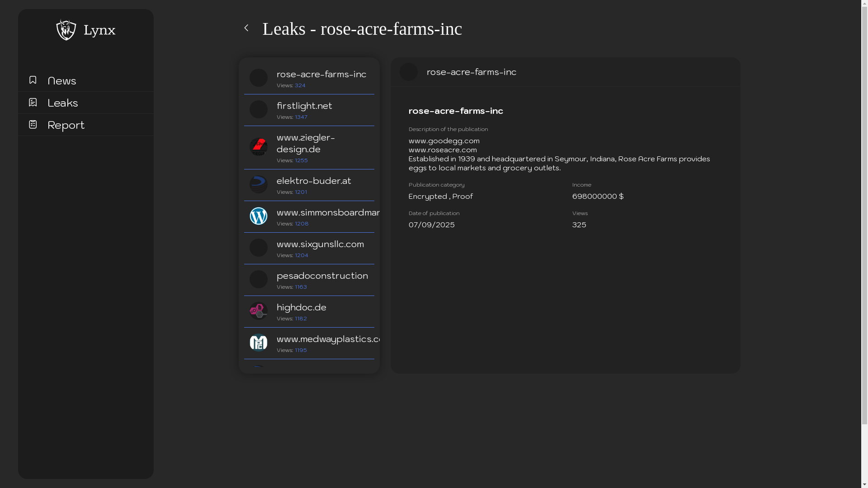Click the ziegler-design.de logo thumbnail
This screenshot has height=488, width=868.
[259, 147]
